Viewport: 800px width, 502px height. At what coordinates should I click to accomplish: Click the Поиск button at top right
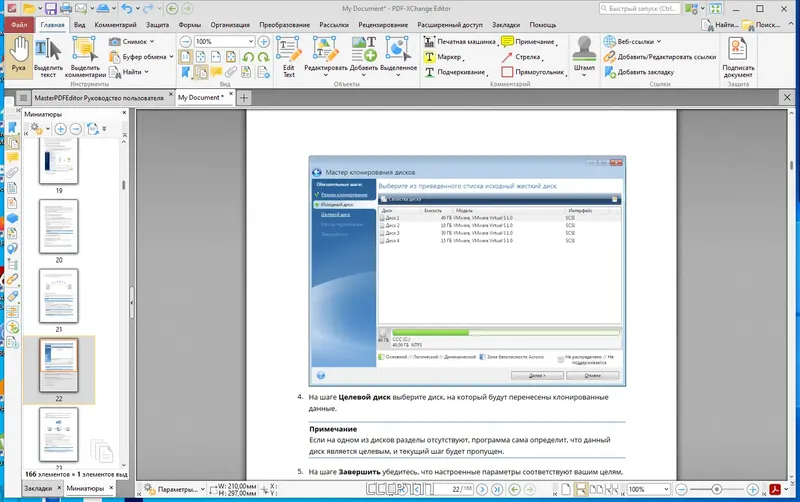761,24
